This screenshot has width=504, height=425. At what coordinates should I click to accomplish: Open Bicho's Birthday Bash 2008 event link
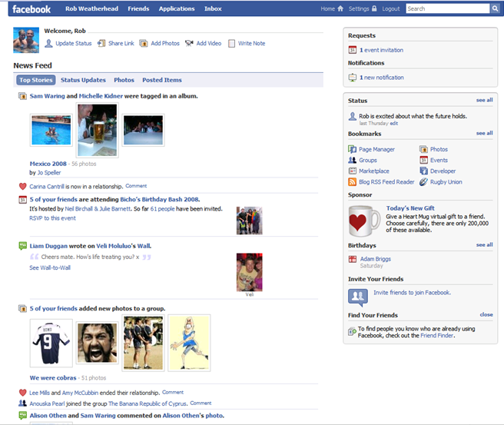[x=160, y=199]
